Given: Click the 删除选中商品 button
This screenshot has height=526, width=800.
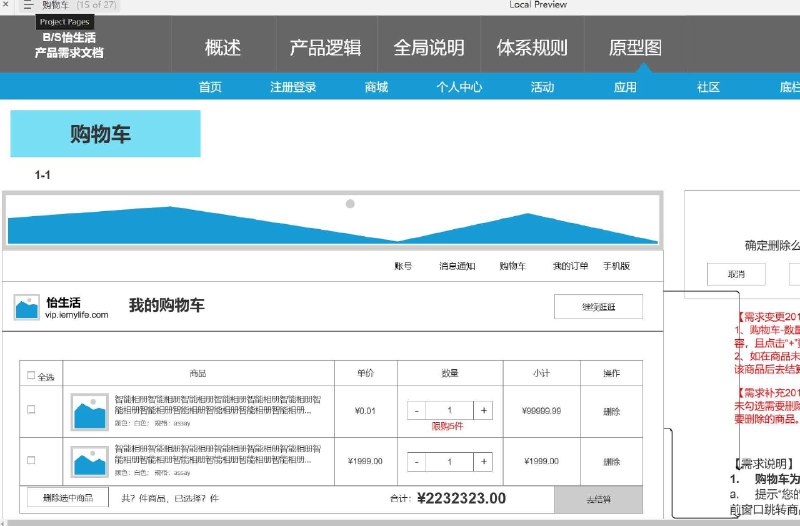Looking at the screenshot, I should pos(68,497).
